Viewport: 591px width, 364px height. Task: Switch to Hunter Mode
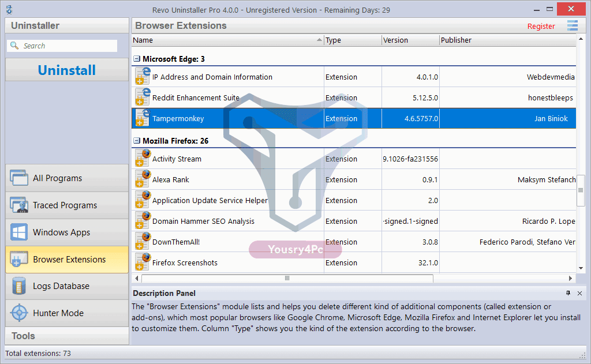click(x=67, y=313)
